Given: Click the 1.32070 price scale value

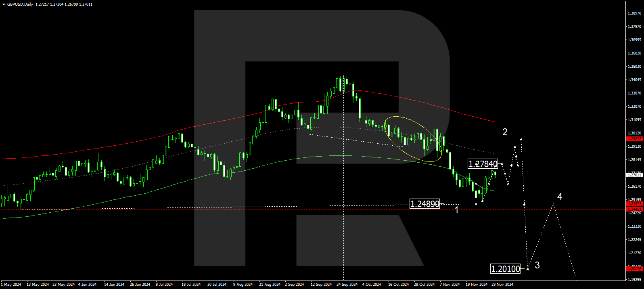Looking at the screenshot, I should pyautogui.click(x=634, y=107).
